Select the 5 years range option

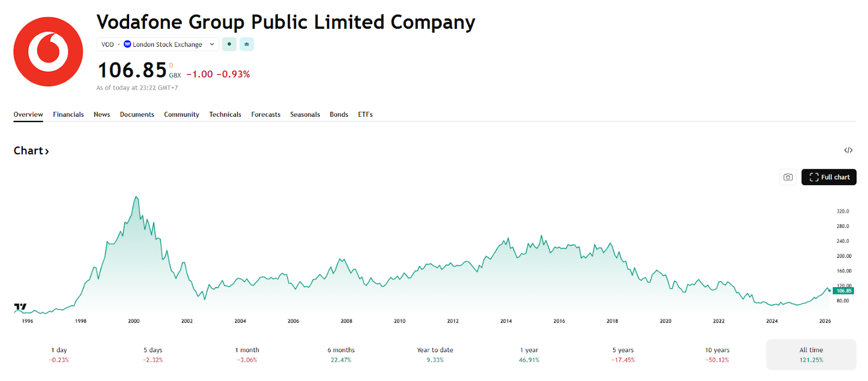623,354
